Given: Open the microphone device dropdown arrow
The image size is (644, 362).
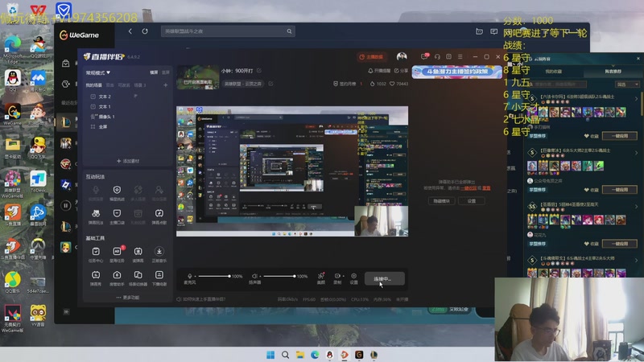Looking at the screenshot, I should [195, 276].
